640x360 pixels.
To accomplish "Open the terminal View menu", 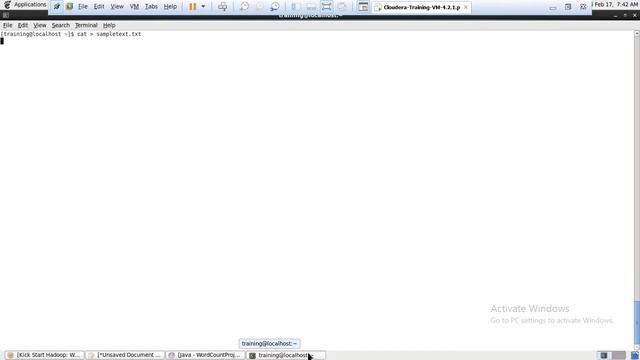I will 40,25.
